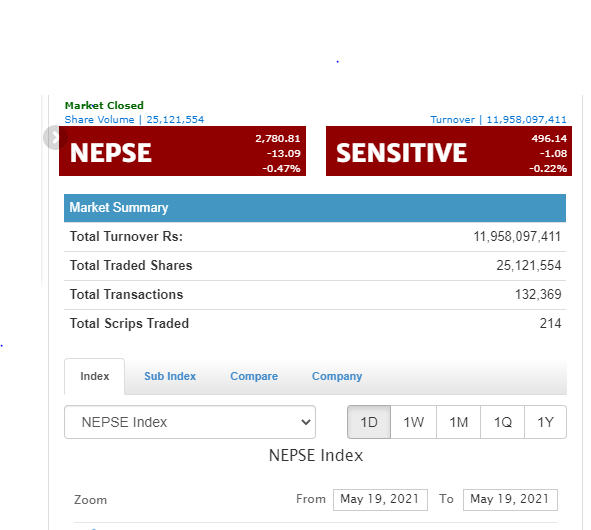Click Market Summary header

(x=315, y=208)
